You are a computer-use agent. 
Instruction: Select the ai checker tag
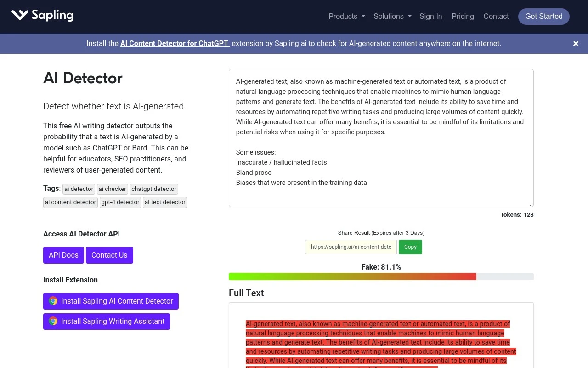113,189
